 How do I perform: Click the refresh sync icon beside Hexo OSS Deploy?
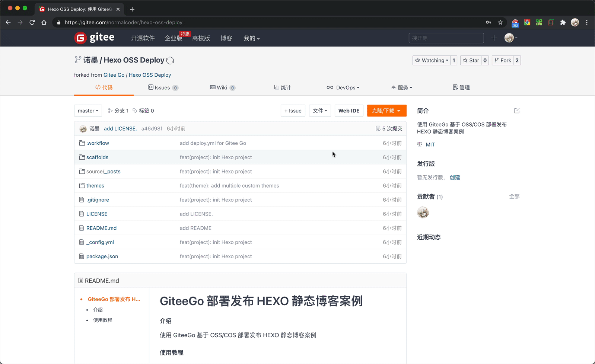[x=170, y=60]
